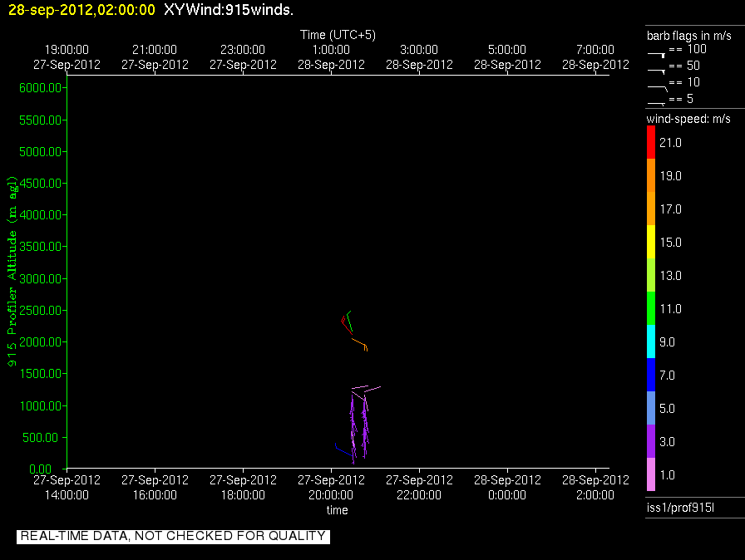Click the purple 3.0 color bar segment
The width and height of the screenshot is (745, 560).
click(x=651, y=441)
